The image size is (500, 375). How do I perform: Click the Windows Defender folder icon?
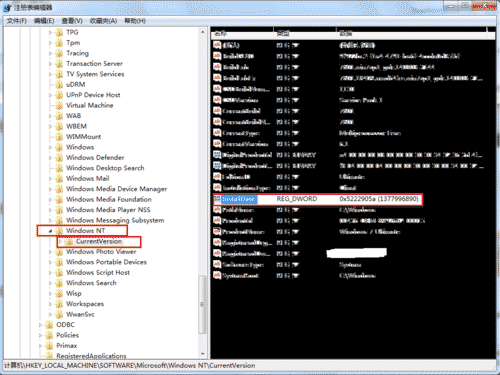(x=59, y=158)
